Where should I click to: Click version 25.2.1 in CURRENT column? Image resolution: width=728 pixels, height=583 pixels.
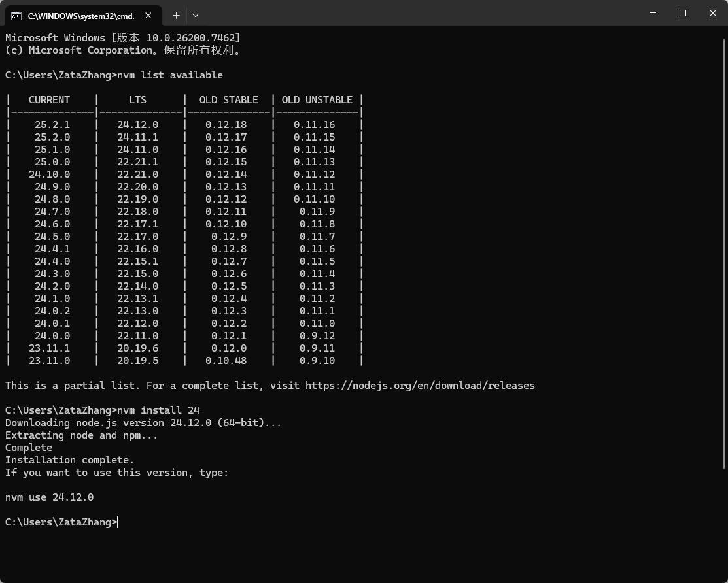pos(52,125)
